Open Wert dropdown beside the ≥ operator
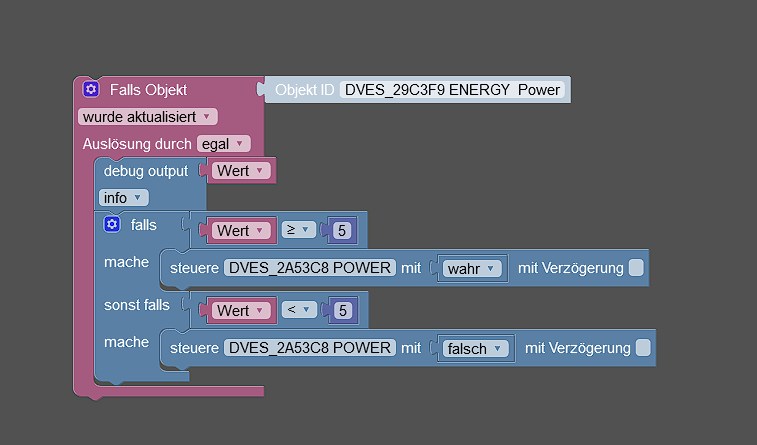This screenshot has width=757, height=445. 241,230
